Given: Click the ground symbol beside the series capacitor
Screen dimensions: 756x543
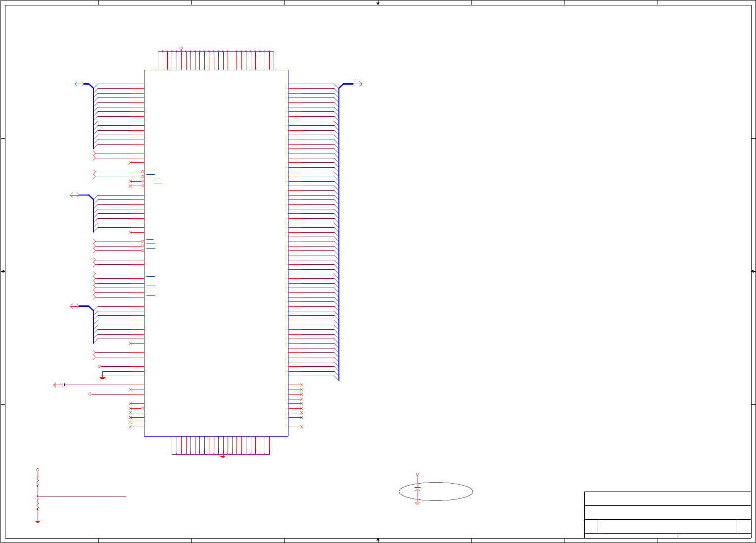Looking at the screenshot, I should tap(54, 385).
